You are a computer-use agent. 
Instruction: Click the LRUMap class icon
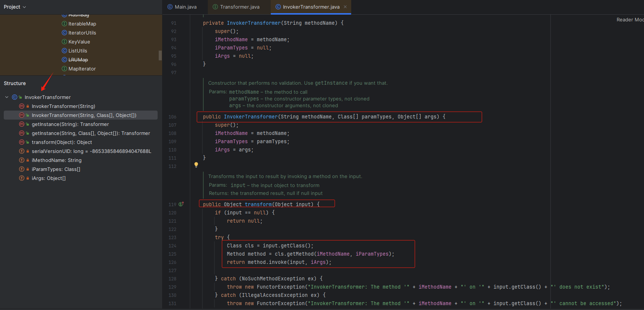pyautogui.click(x=64, y=60)
